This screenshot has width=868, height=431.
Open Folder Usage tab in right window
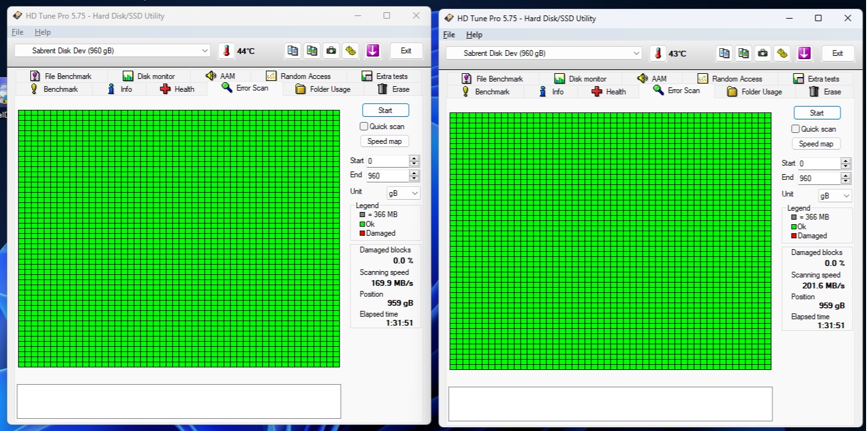[x=754, y=92]
